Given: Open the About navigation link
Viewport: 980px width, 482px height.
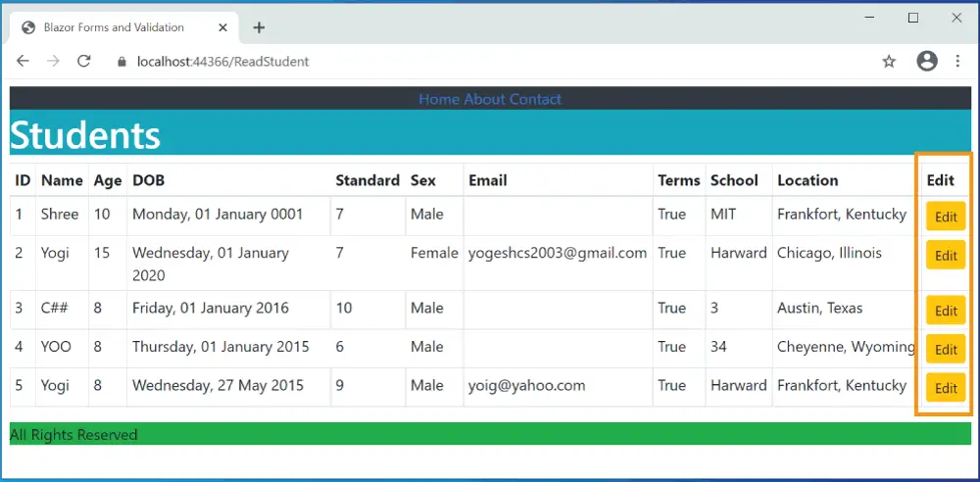Looking at the screenshot, I should [484, 99].
